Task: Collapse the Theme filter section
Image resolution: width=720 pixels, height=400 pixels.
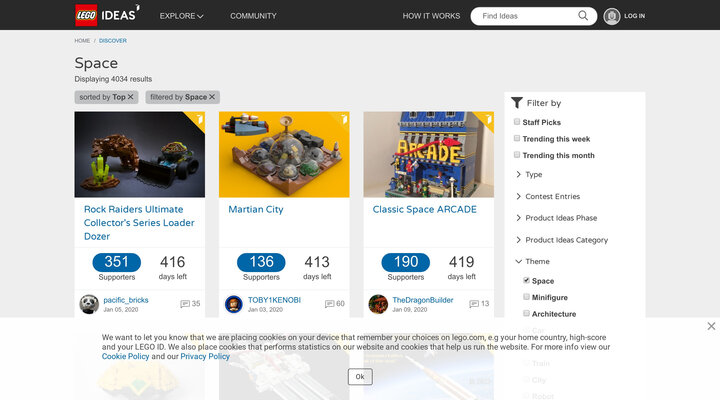Action: pos(532,261)
